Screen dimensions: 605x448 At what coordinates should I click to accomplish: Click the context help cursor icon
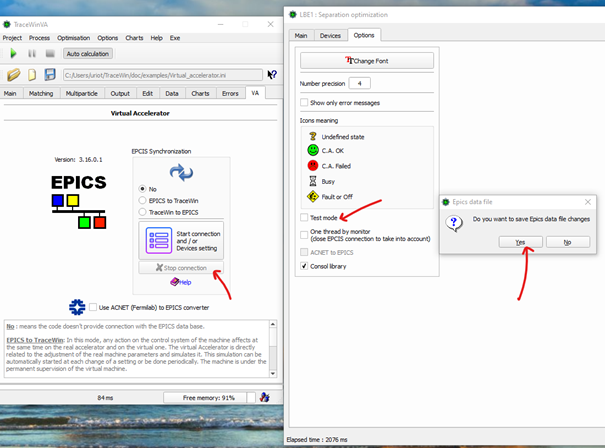(272, 74)
